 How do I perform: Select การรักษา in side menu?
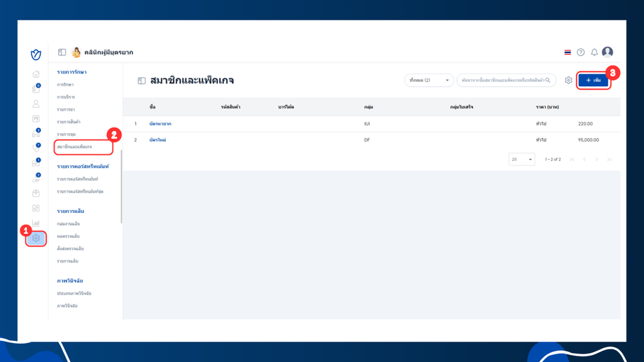point(65,85)
